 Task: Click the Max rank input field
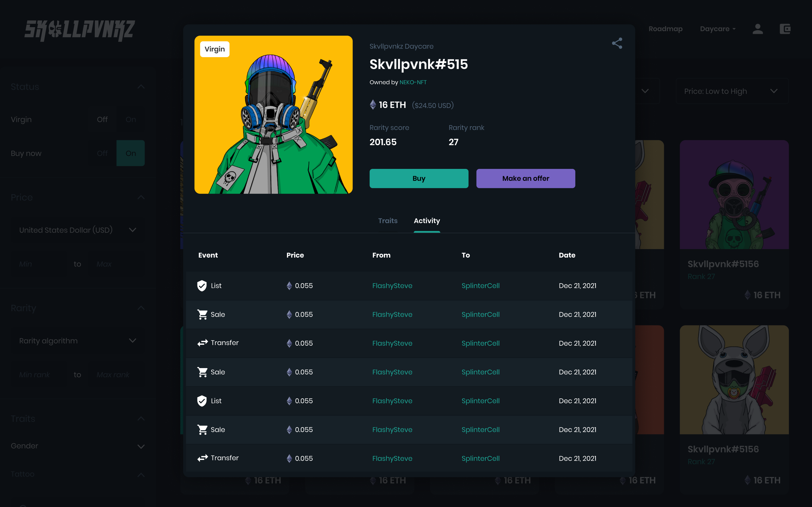click(x=117, y=375)
